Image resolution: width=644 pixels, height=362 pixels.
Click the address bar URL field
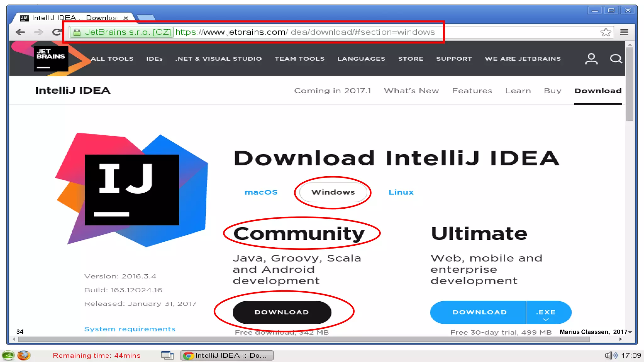point(305,32)
